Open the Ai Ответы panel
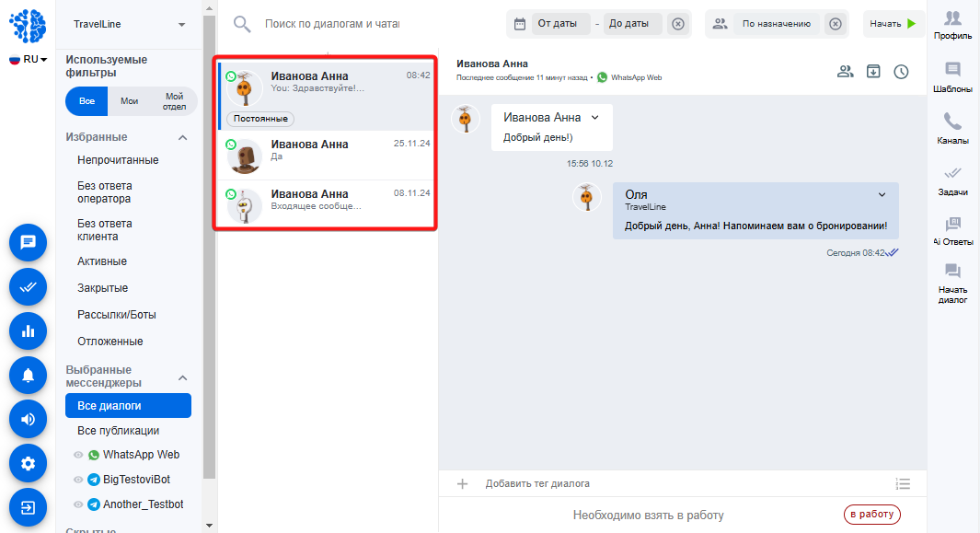Image resolution: width=980 pixels, height=533 pixels. (x=952, y=230)
